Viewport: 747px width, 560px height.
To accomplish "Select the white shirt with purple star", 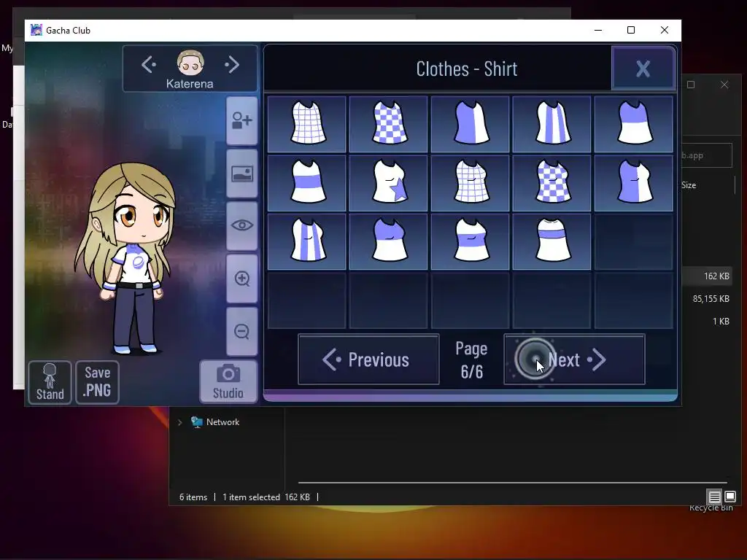I will tap(388, 183).
